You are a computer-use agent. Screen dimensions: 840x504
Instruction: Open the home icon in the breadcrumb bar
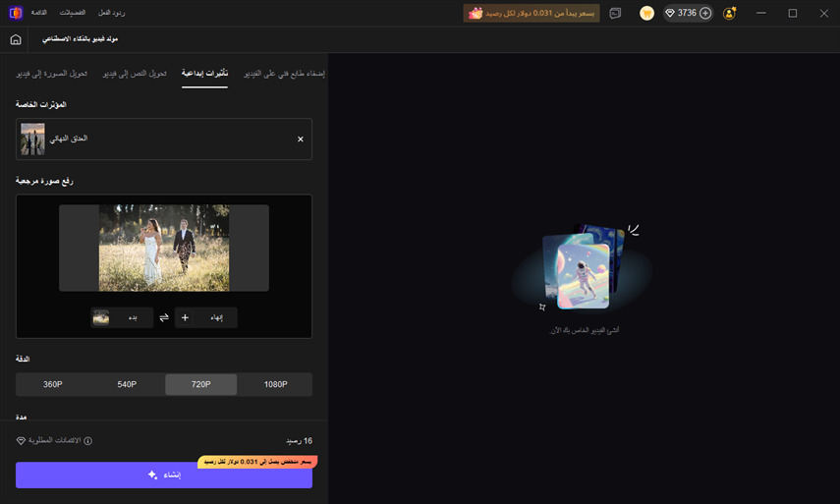pos(16,39)
